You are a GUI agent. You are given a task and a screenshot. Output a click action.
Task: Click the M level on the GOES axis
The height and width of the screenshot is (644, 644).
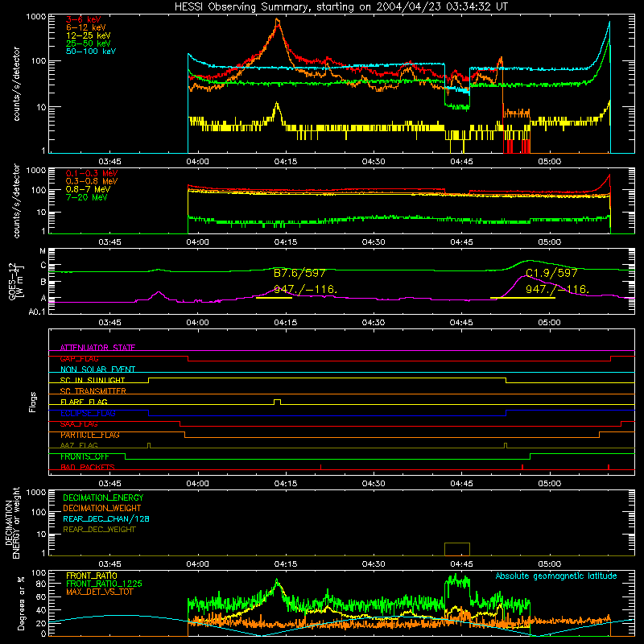pyautogui.click(x=43, y=251)
